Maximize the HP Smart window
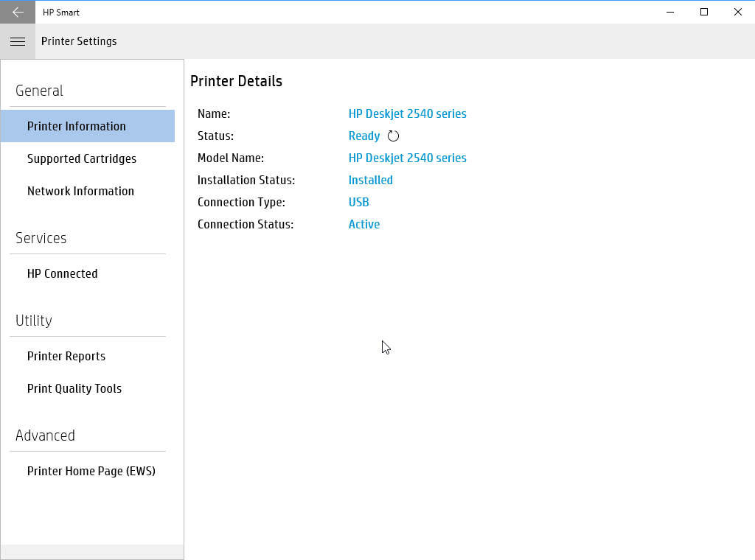 704,12
